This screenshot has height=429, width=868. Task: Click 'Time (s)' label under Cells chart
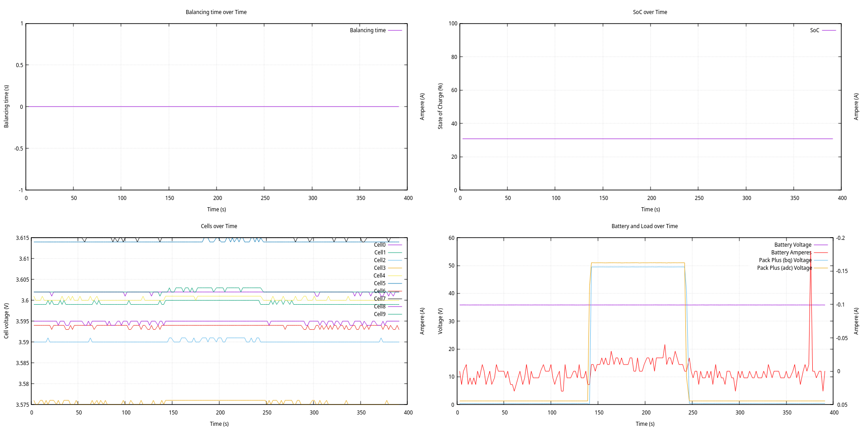pyautogui.click(x=219, y=424)
